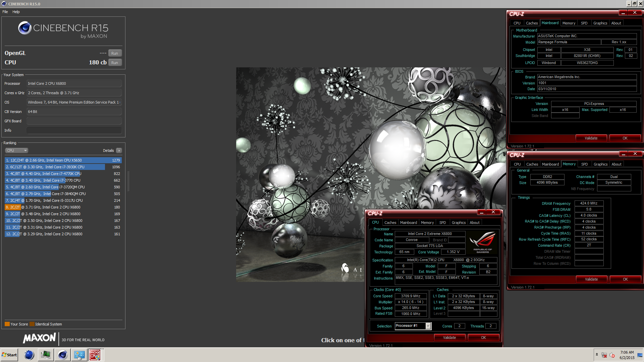This screenshot has height=362, width=644.
Task: Open the Processor #1 selection dropdown
Action: 428,326
